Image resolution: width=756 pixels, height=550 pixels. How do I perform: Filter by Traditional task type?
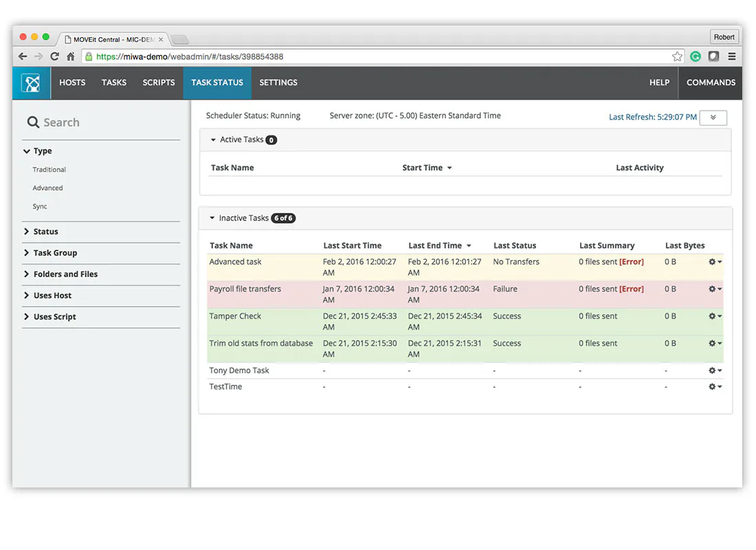pos(49,169)
